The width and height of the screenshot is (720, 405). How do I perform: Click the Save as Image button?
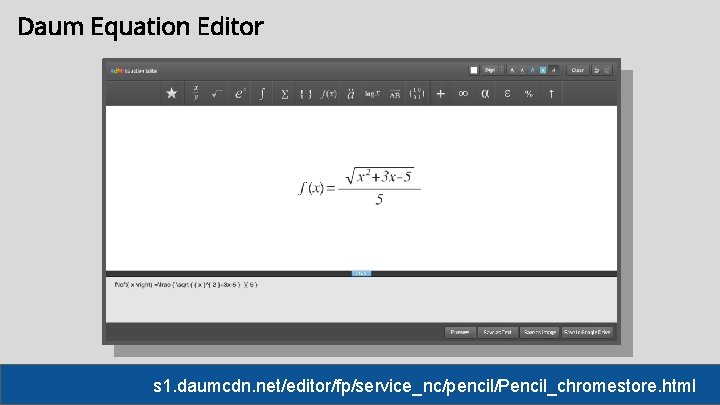point(540,332)
